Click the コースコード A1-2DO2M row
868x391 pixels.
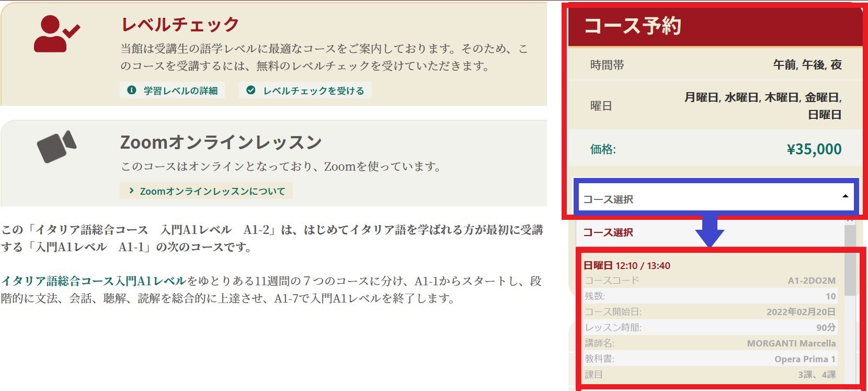[710, 281]
